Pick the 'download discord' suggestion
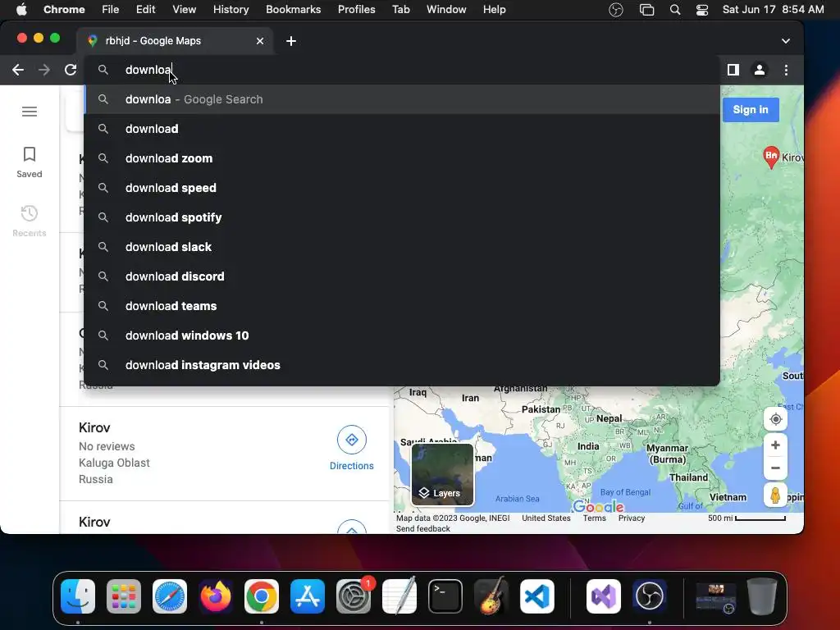Image resolution: width=840 pixels, height=630 pixels. (402, 276)
